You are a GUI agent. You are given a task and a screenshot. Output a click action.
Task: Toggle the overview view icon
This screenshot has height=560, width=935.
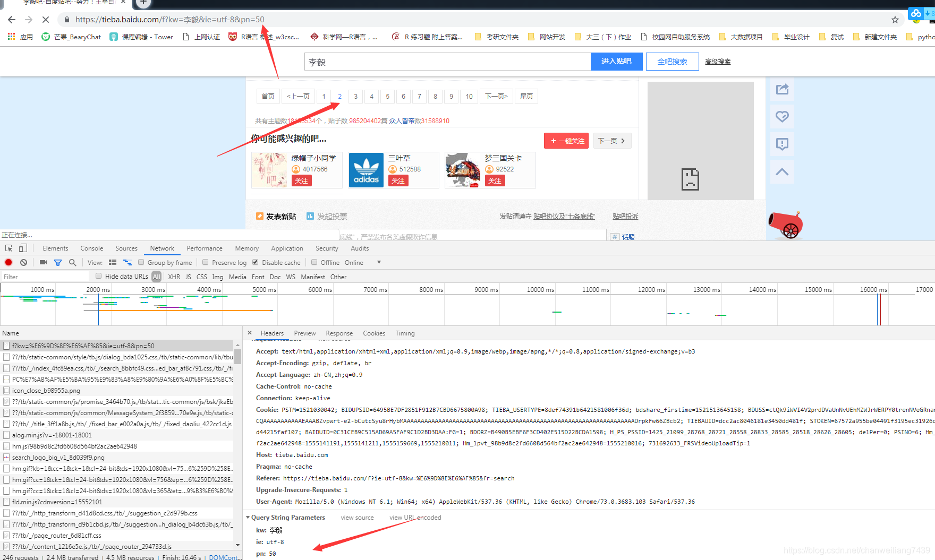tap(127, 262)
